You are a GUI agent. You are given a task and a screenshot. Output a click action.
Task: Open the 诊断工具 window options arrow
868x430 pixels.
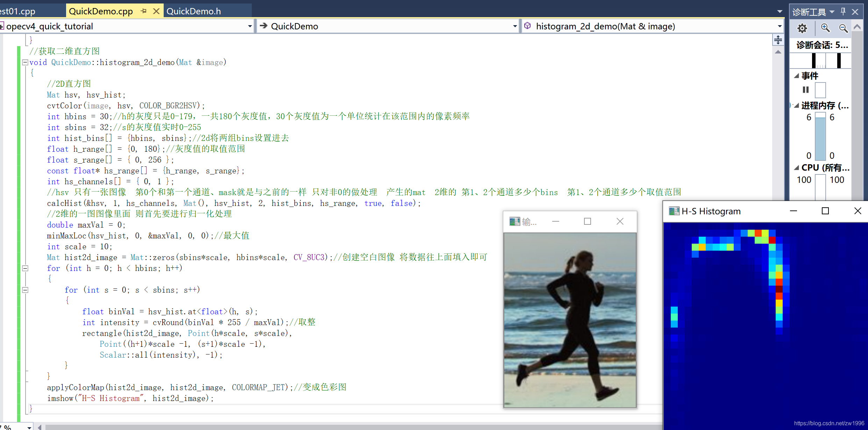832,12
